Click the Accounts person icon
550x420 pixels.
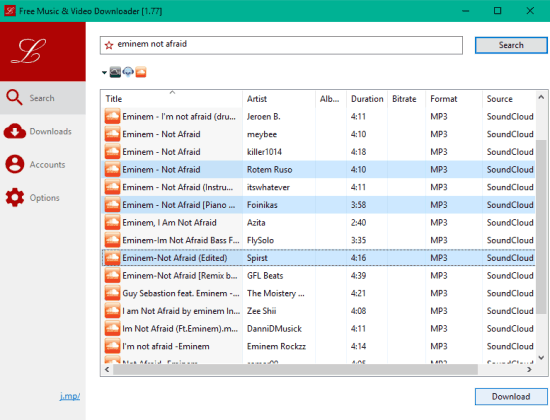click(x=14, y=164)
